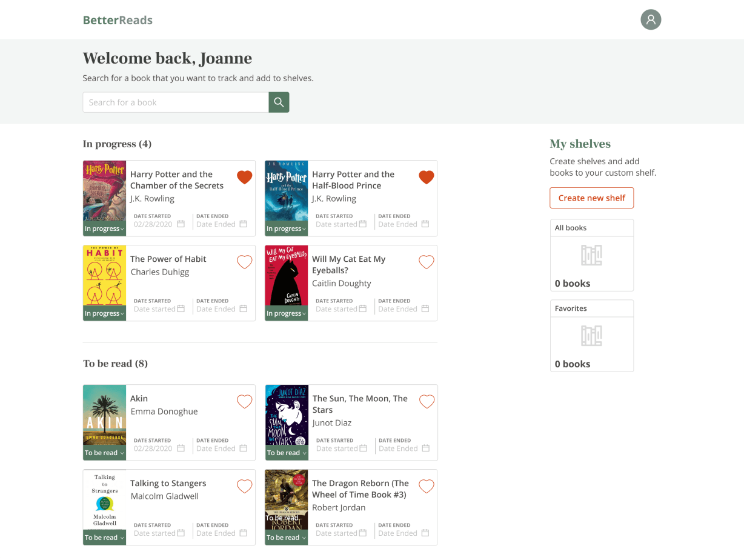
Task: Favorite Akin with the heart icon
Action: [244, 401]
